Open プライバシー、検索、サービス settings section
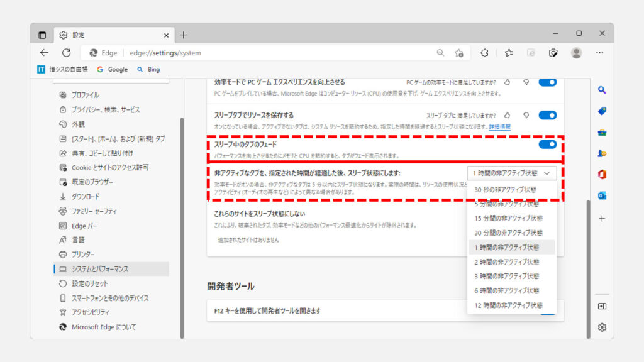Image resolution: width=644 pixels, height=362 pixels. (x=105, y=109)
